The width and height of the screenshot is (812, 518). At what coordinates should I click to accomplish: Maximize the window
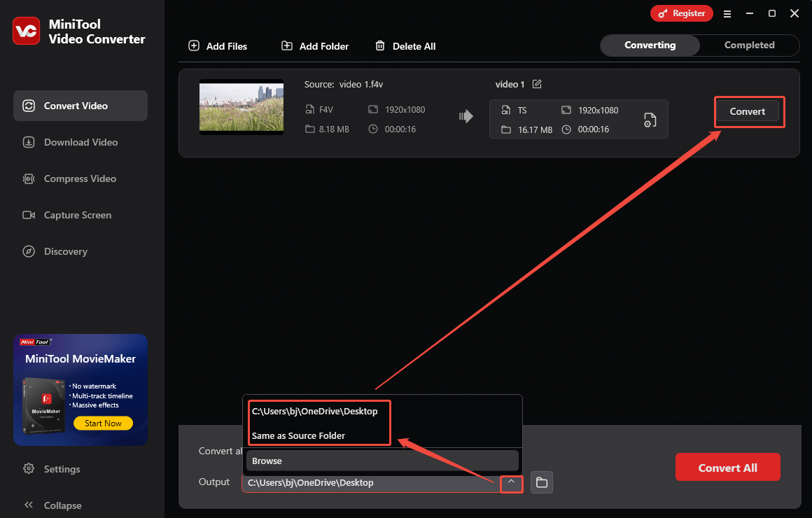coord(771,13)
